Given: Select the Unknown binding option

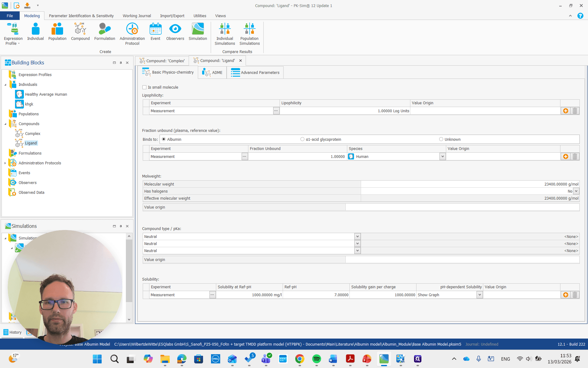Looking at the screenshot, I should [x=441, y=139].
